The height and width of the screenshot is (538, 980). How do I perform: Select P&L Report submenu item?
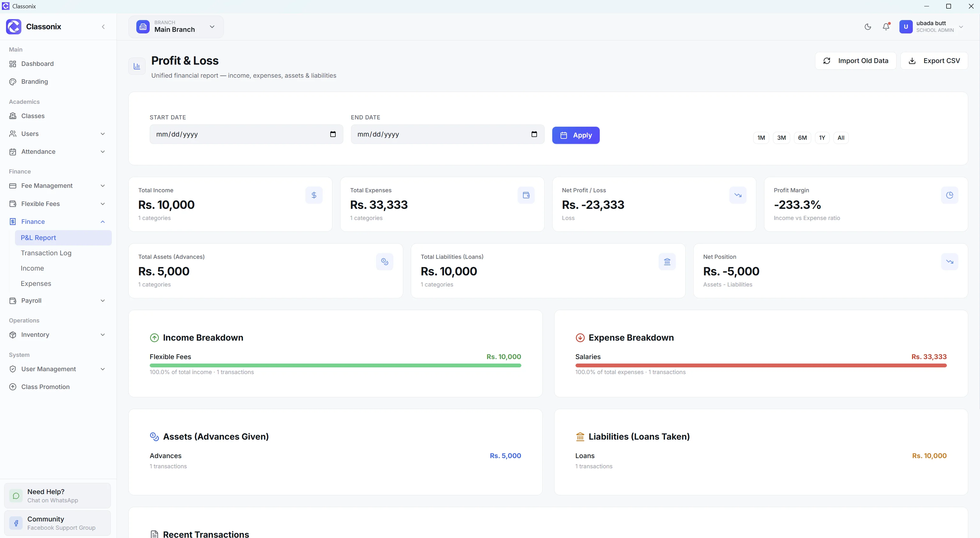(x=63, y=237)
